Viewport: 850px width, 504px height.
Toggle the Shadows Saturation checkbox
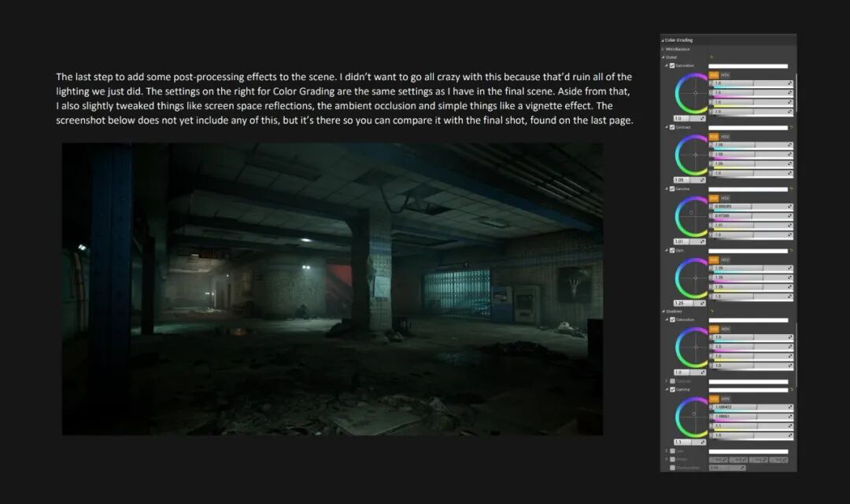(672, 319)
